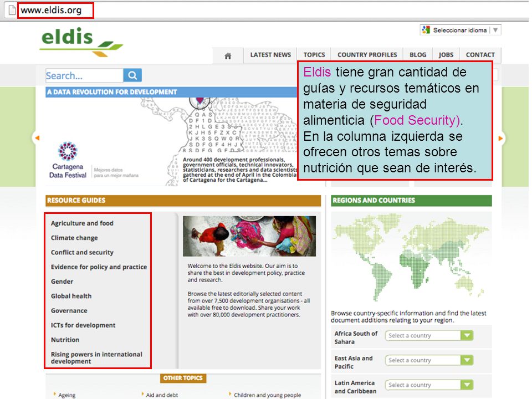Viewport: 532px width, 399px height.
Task: Open the Blog tab
Action: coord(418,55)
